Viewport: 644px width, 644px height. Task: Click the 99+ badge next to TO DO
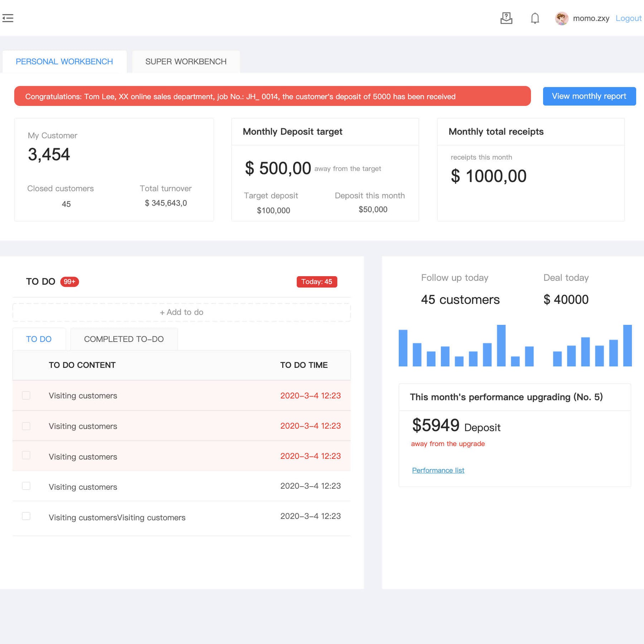tap(69, 282)
